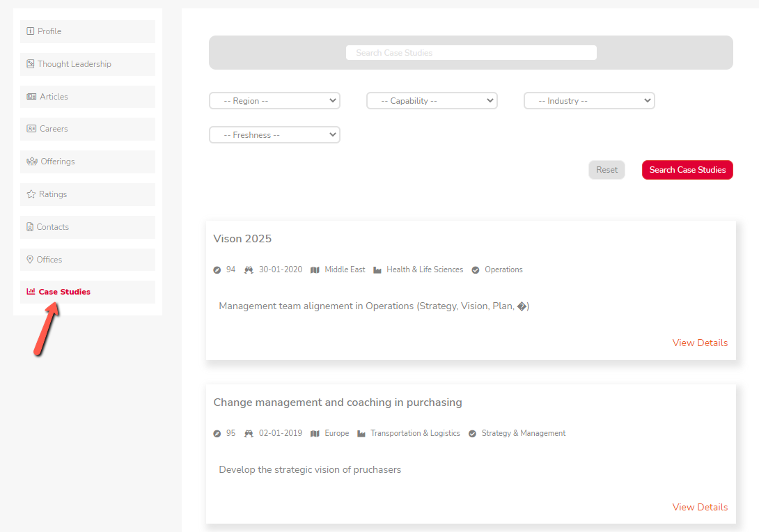The image size is (759, 532).
Task: Click map icon beside Europe
Action: [x=315, y=434]
